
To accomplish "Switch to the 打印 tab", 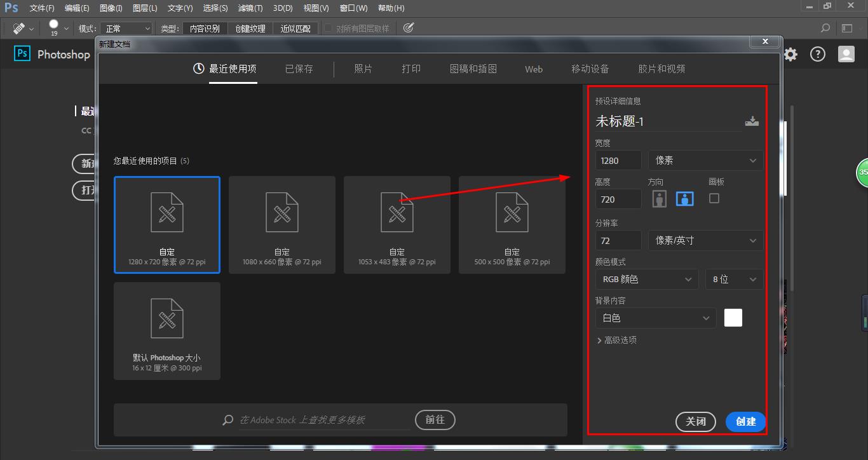I will click(x=411, y=69).
